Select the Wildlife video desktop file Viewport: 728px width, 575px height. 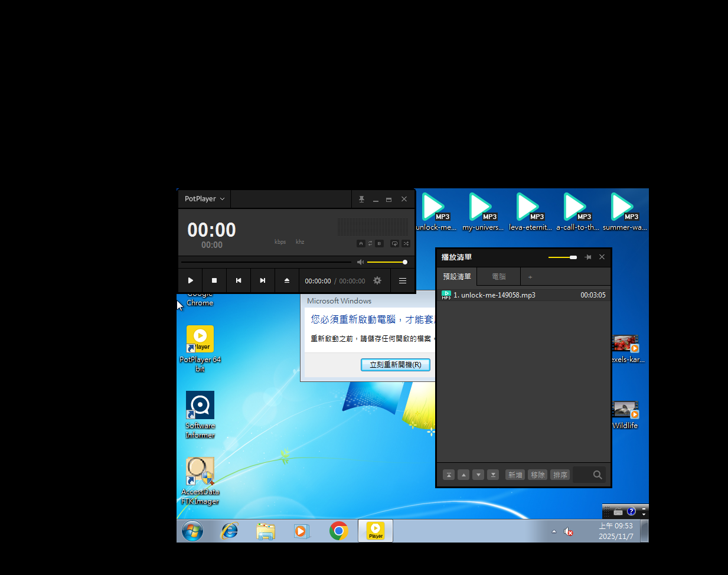click(x=625, y=414)
